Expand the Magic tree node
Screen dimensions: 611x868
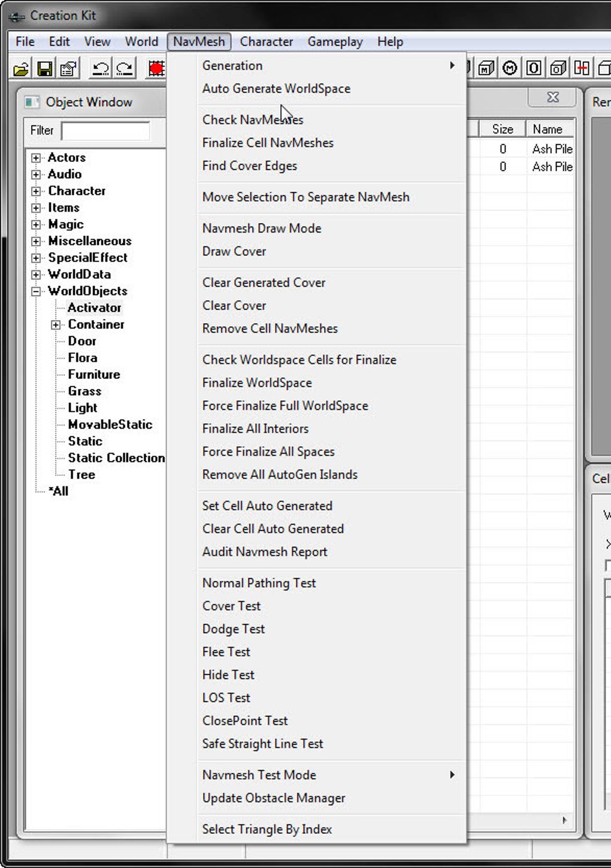coord(37,225)
